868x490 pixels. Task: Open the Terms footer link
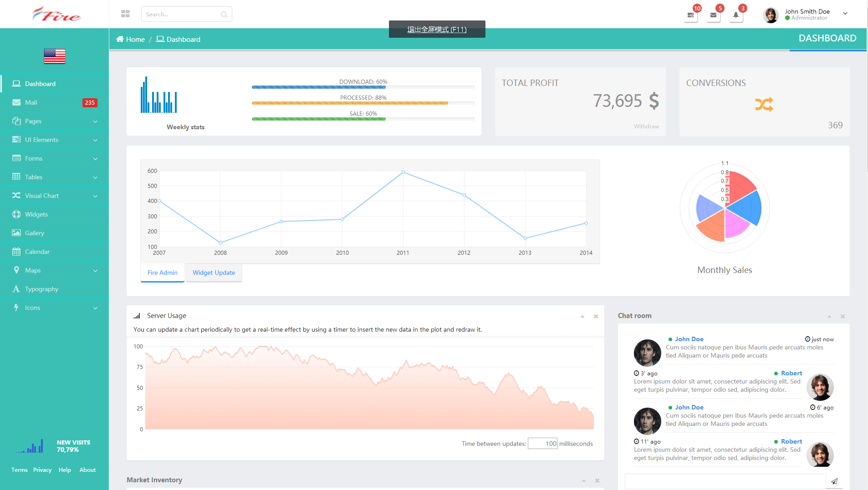[20, 470]
